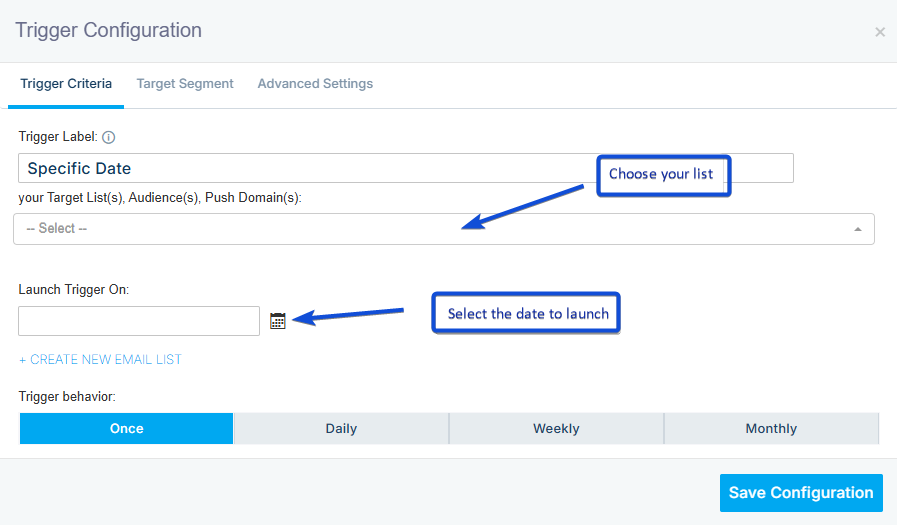Screen dimensions: 897x525
Task: Open the calendar date picker icon
Action: tap(278, 321)
